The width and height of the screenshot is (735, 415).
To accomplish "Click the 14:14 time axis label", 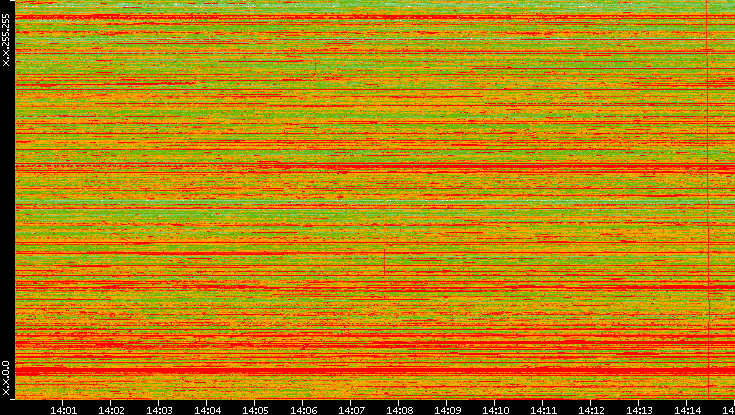I will [x=687, y=410].
